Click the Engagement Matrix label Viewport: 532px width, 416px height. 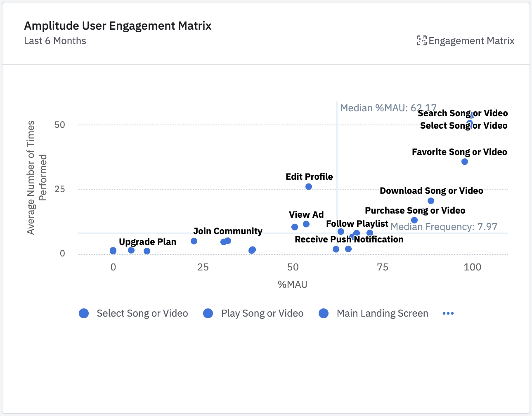[471, 41]
